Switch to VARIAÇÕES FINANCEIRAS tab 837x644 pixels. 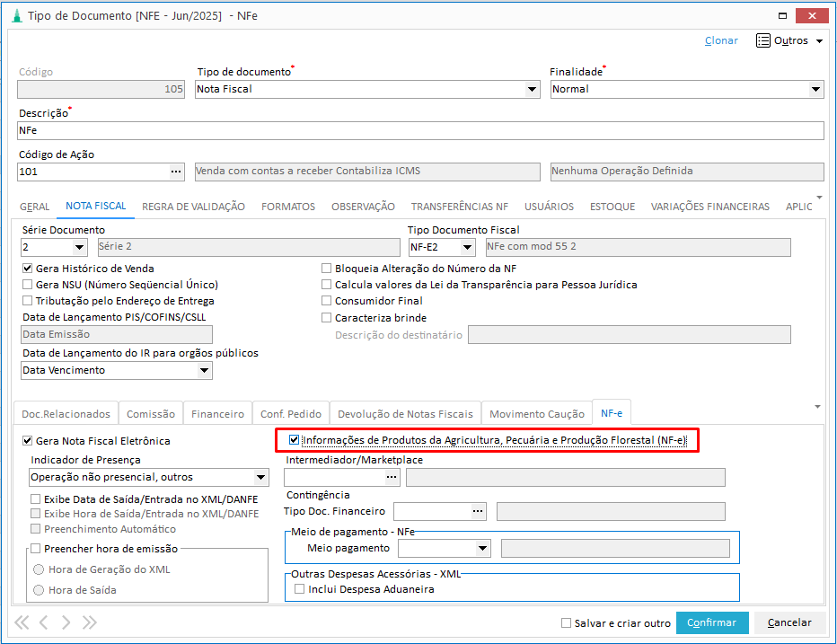click(710, 207)
